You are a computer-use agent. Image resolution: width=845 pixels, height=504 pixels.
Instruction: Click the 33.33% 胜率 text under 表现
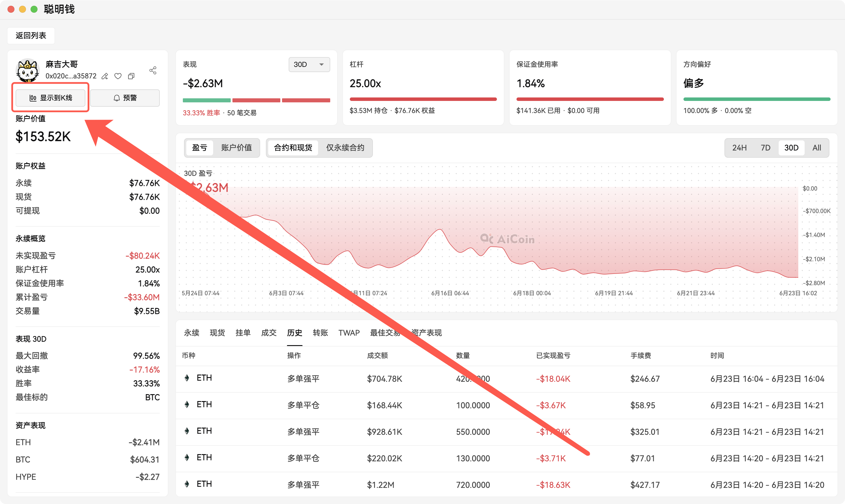pyautogui.click(x=201, y=113)
